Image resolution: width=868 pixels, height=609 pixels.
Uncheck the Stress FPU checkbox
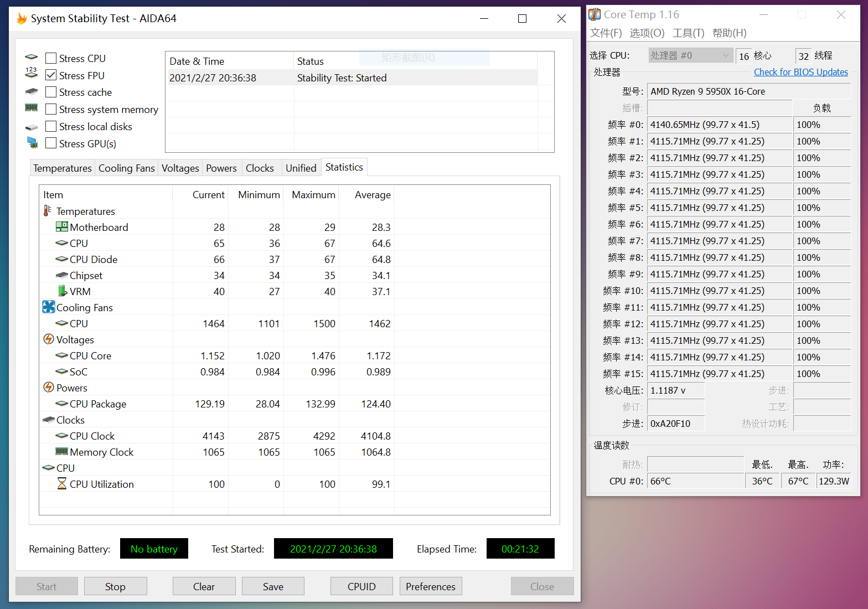pyautogui.click(x=51, y=75)
